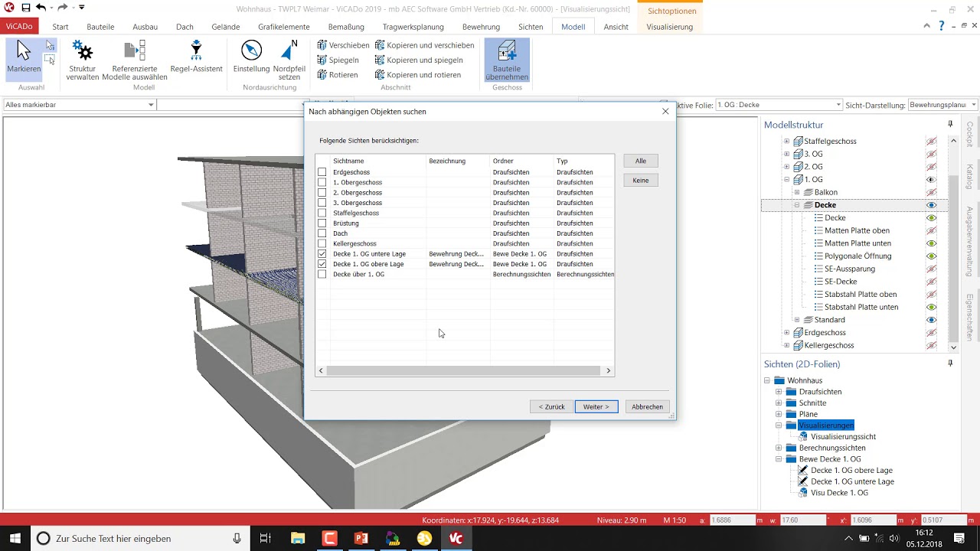The height and width of the screenshot is (551, 980).
Task: Expand the Staffelgeschoss tree node
Action: click(786, 141)
